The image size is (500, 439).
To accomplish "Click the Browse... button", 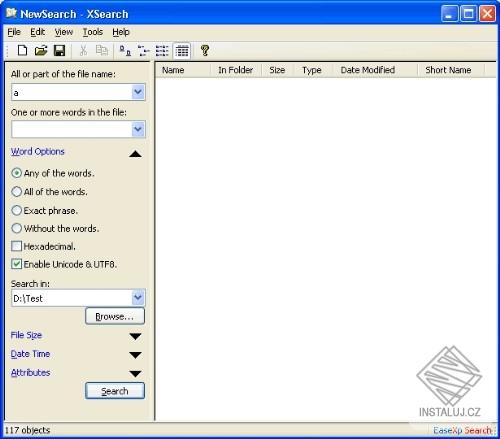I will [115, 316].
